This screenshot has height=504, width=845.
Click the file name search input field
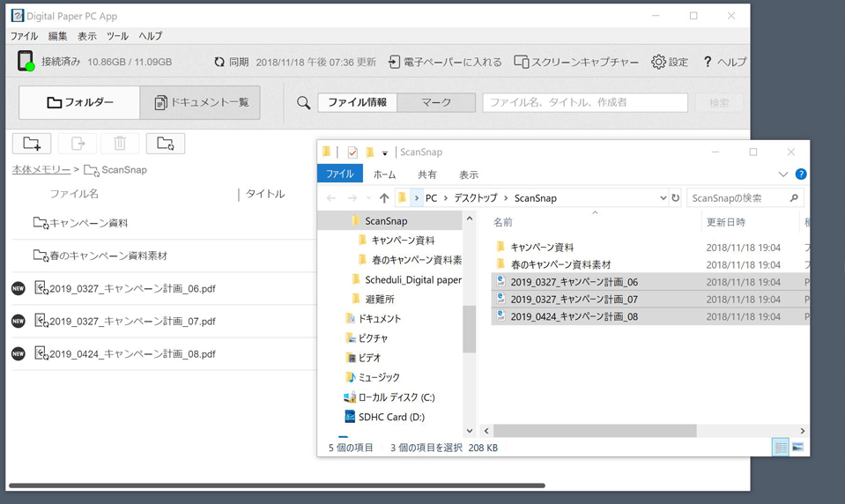click(585, 102)
